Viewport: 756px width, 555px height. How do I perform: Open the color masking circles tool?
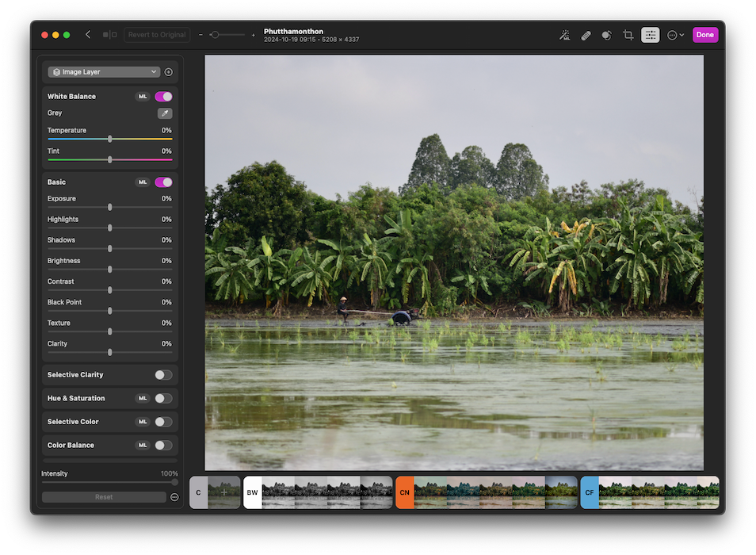pos(606,35)
